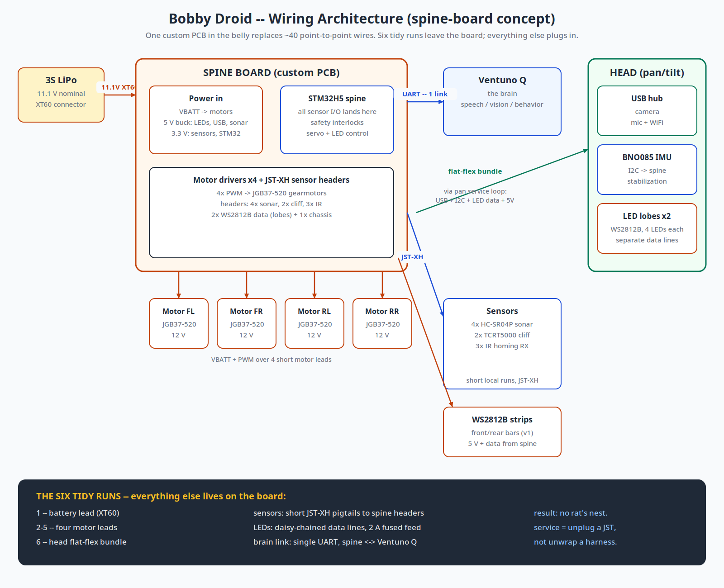
Task: Select 'the brain' under Ventuno Q
Action: pyautogui.click(x=502, y=94)
